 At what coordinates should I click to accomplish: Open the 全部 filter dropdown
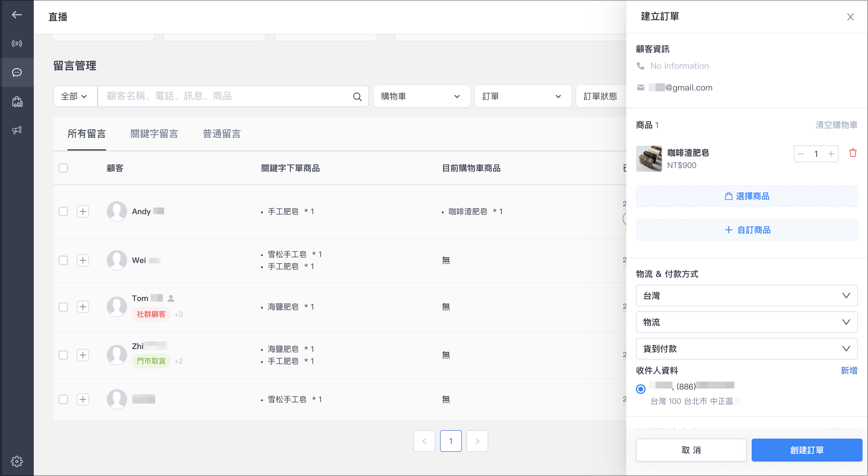pyautogui.click(x=75, y=97)
